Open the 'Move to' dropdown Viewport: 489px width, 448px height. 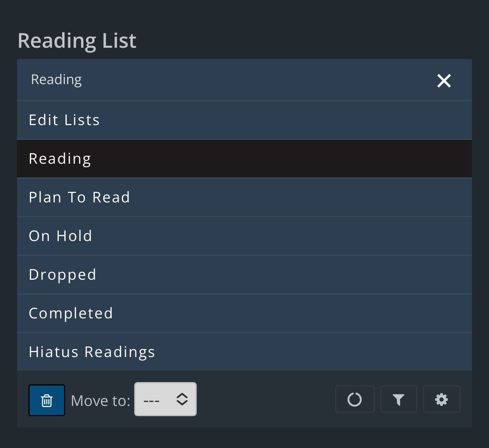point(165,399)
